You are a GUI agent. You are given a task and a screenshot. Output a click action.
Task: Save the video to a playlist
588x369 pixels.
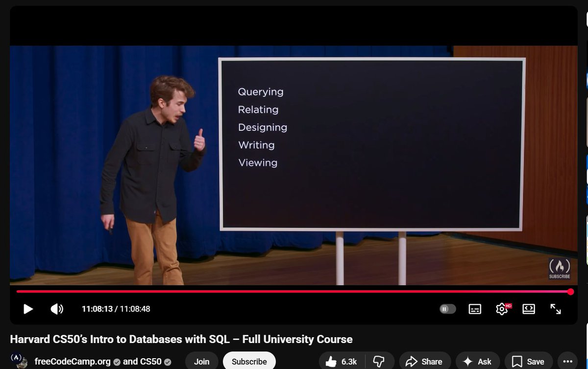pyautogui.click(x=528, y=362)
